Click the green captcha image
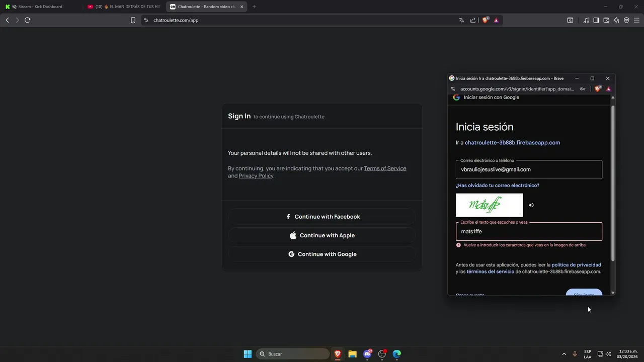Image resolution: width=644 pixels, height=362 pixels. [489, 205]
